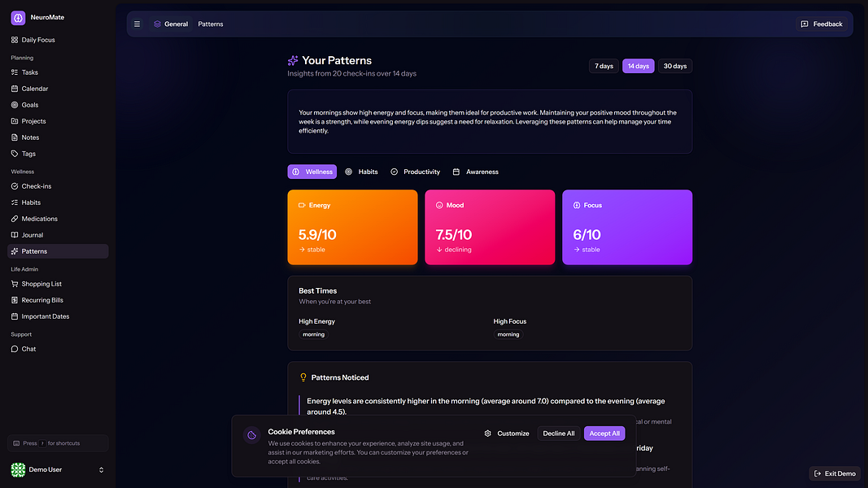Switch to the Awareness tab

tap(475, 172)
